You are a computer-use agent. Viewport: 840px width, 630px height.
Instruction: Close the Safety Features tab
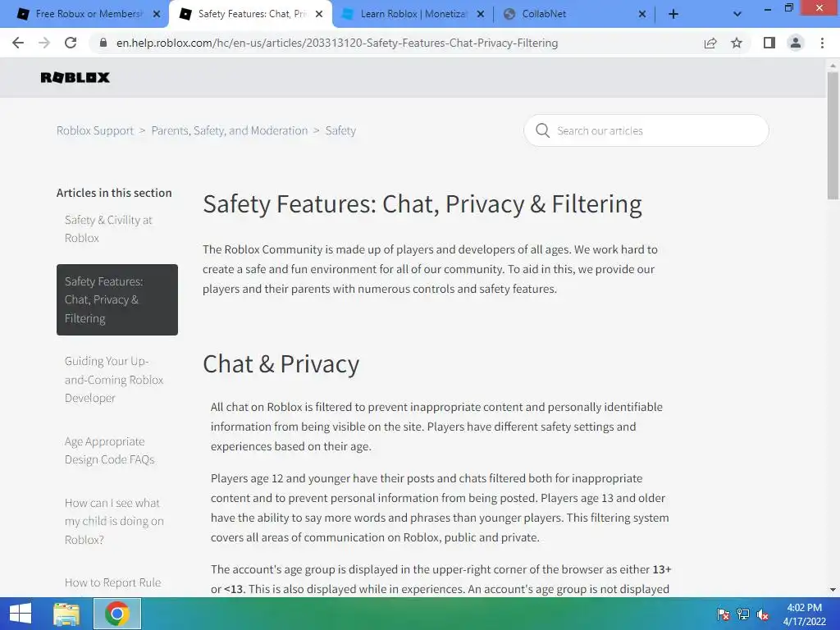pos(319,15)
